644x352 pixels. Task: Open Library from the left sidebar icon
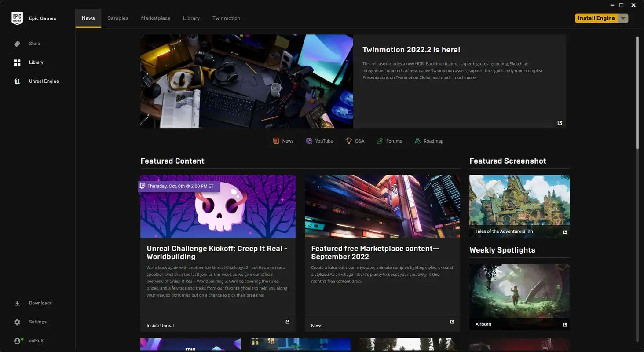(17, 62)
